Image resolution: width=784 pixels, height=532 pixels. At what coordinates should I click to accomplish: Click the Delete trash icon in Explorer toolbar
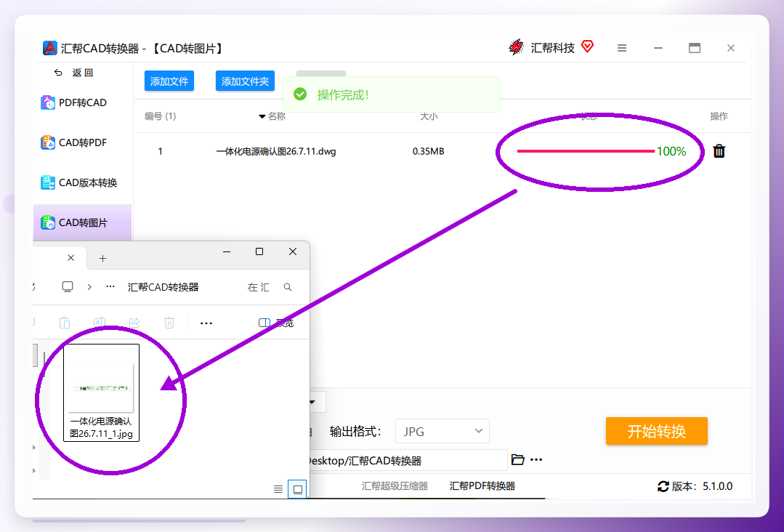(169, 323)
